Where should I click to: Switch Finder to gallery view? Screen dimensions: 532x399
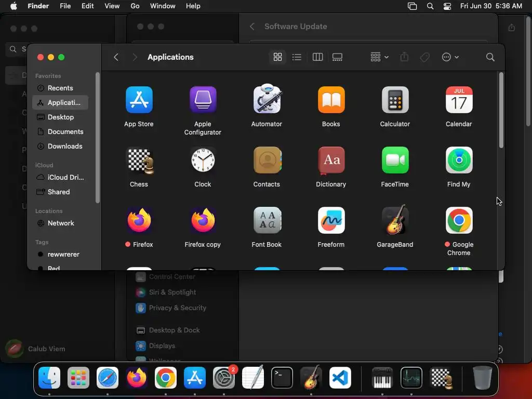[x=337, y=57]
